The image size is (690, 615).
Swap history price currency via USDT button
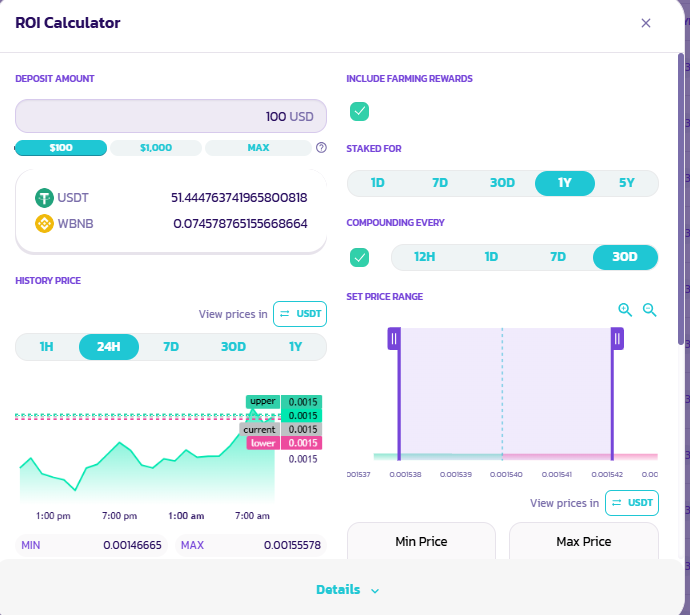click(300, 314)
